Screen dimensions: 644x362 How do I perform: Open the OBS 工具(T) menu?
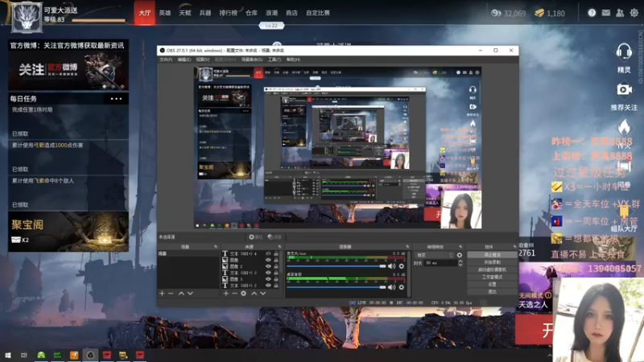275,60
